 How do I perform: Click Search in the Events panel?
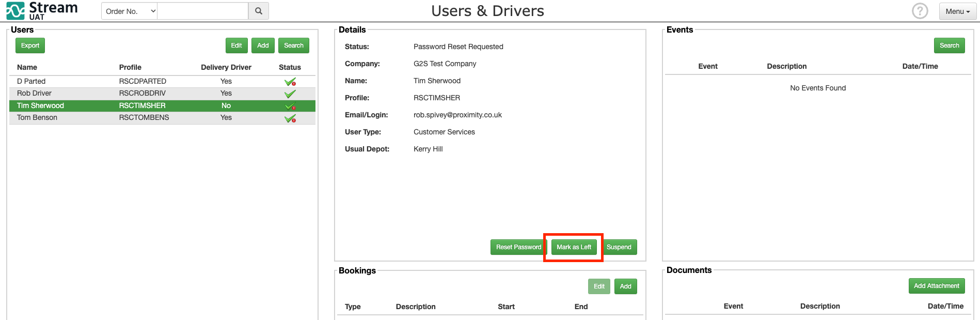coord(949,45)
